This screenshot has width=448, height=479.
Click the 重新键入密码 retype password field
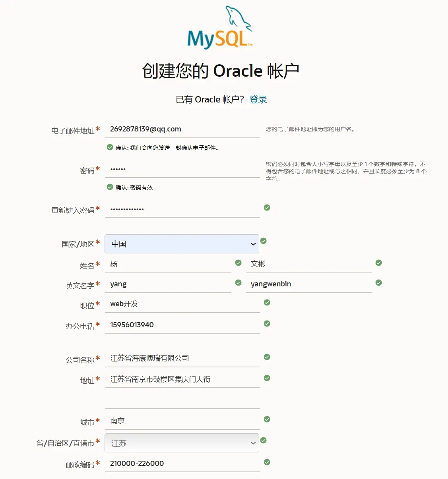(x=182, y=209)
